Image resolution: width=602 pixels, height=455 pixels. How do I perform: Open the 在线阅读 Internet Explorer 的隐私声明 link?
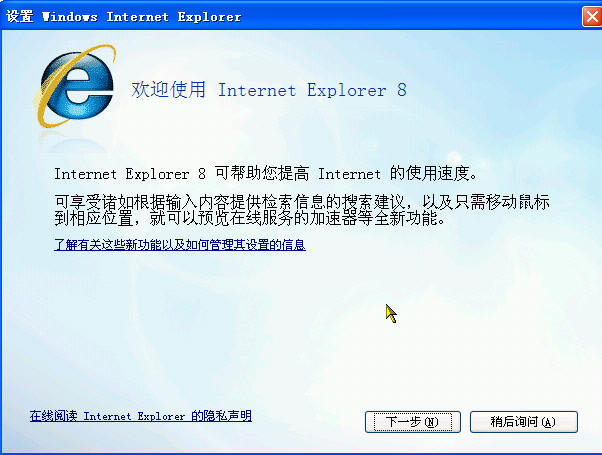click(x=141, y=416)
